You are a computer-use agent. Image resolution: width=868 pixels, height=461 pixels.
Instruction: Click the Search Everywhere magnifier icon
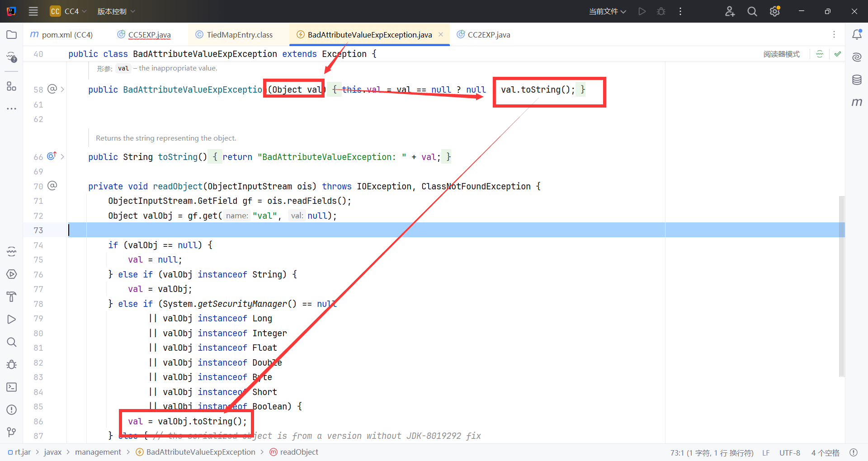[752, 11]
